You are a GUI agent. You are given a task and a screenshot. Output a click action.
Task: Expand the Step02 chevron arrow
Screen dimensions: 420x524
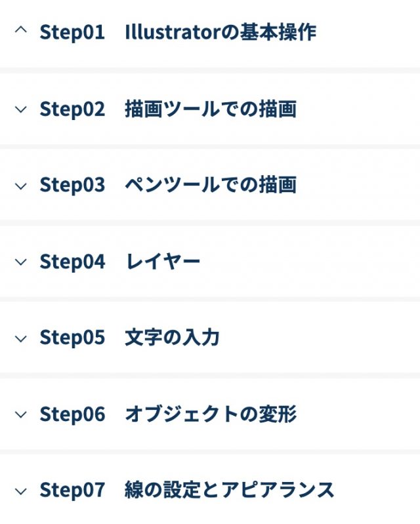pyautogui.click(x=21, y=110)
